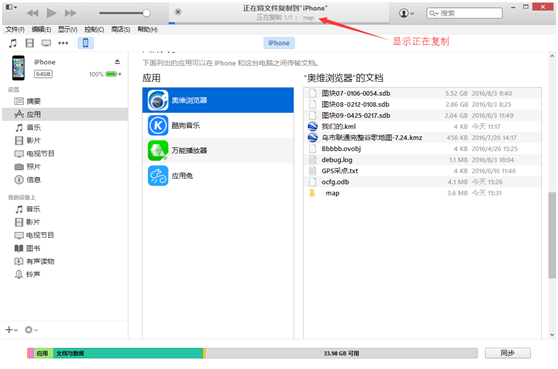Open 电视节目 under On My Device

(x=65, y=235)
